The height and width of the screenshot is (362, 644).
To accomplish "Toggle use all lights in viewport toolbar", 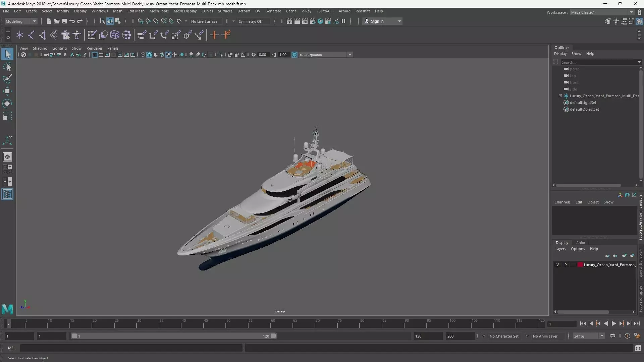I will [175, 55].
